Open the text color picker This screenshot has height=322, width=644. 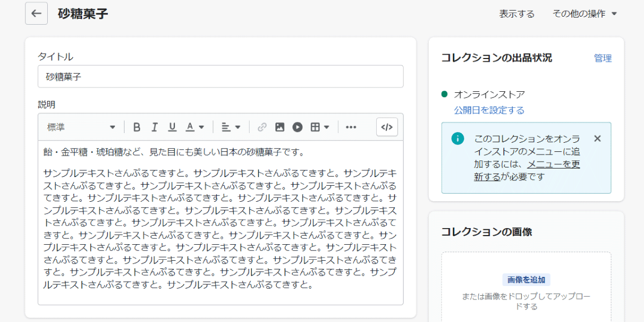tap(195, 127)
